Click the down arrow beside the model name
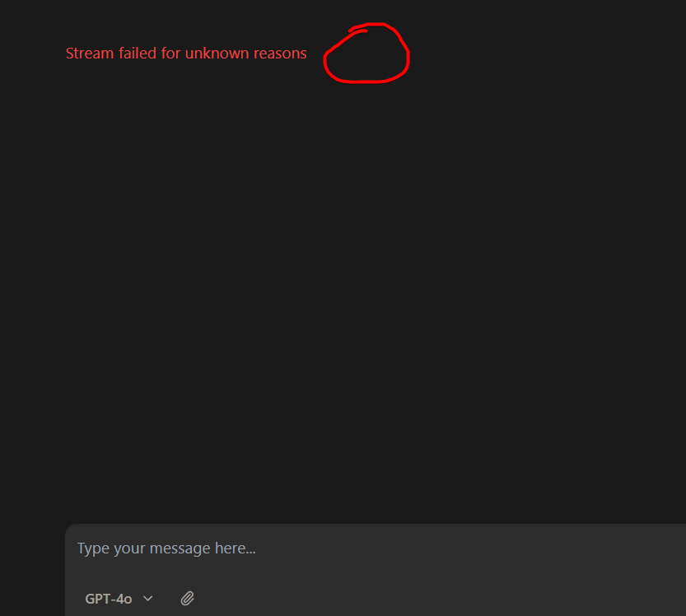This screenshot has height=616, width=686. tap(148, 598)
